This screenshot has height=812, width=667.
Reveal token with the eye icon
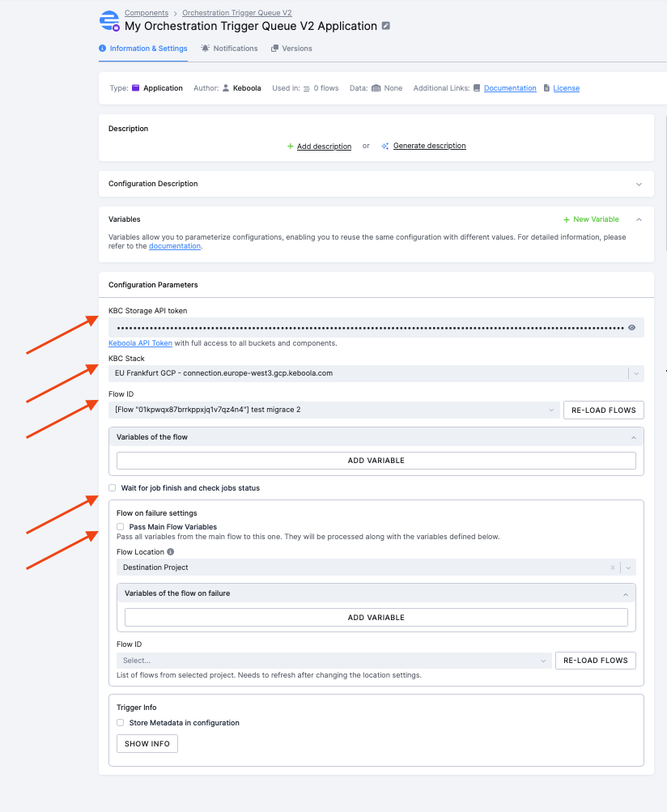pos(631,327)
